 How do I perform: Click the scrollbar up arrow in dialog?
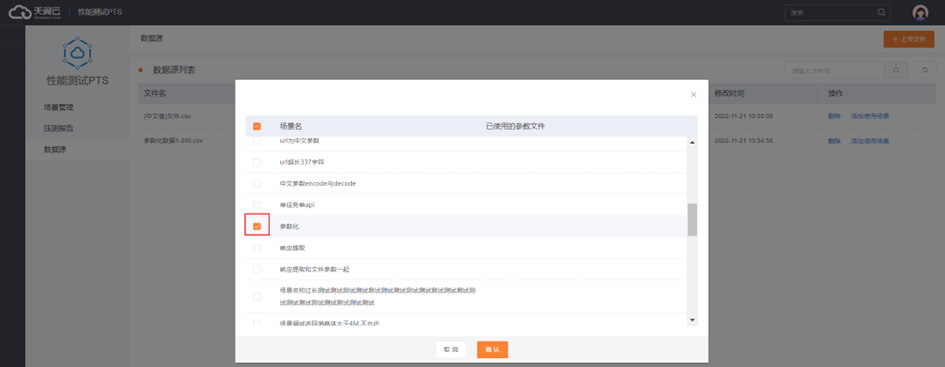[x=692, y=142]
